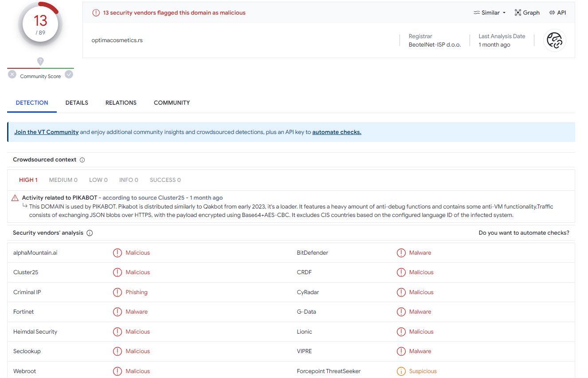Select the SUCCESS 0 severity filter
Viewport: 588px width, 378px height.
(x=165, y=180)
